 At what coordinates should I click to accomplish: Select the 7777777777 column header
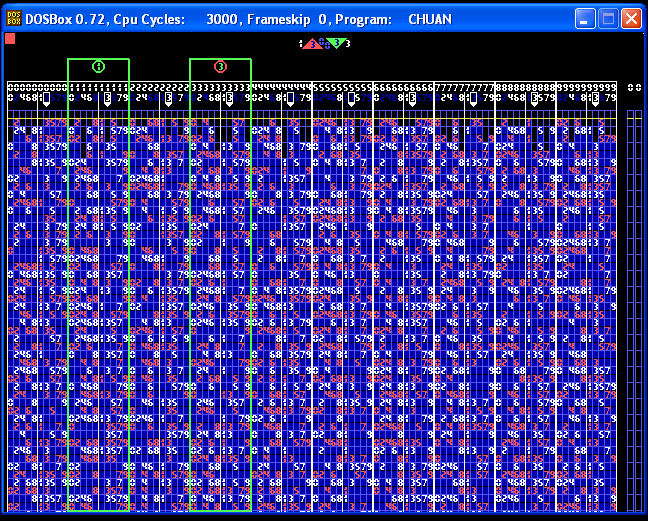click(464, 88)
